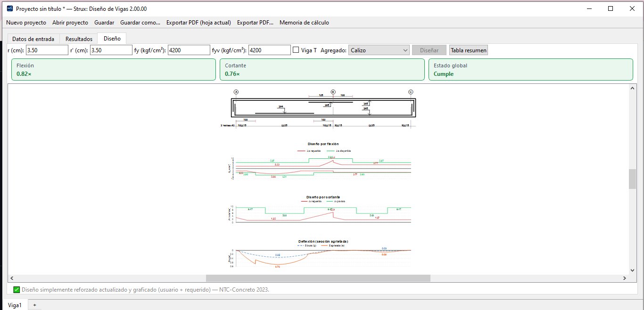The height and width of the screenshot is (310, 644).
Task: Add a new beam tab with plus
Action: [x=34, y=305]
